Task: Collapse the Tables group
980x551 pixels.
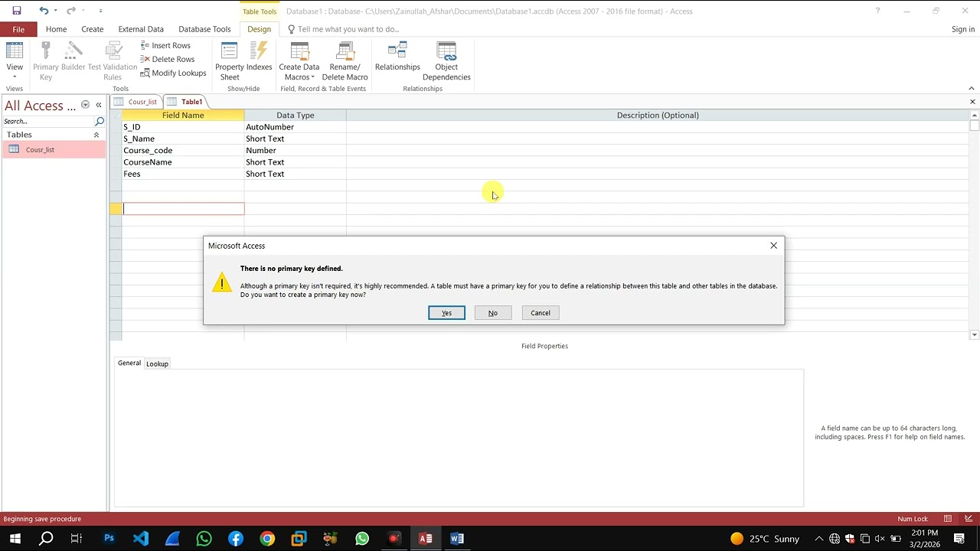Action: (96, 135)
